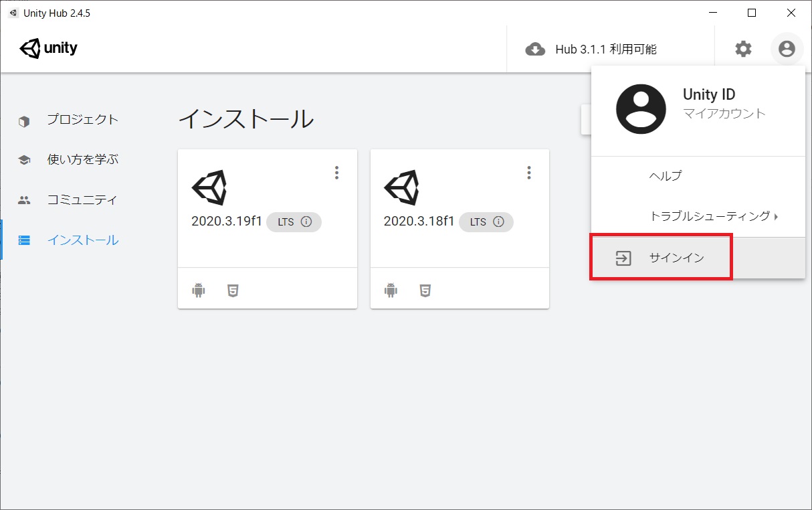Click the graduation cap icon for 使い方を学ぶ
Viewport: 812px width, 510px height.
point(24,160)
